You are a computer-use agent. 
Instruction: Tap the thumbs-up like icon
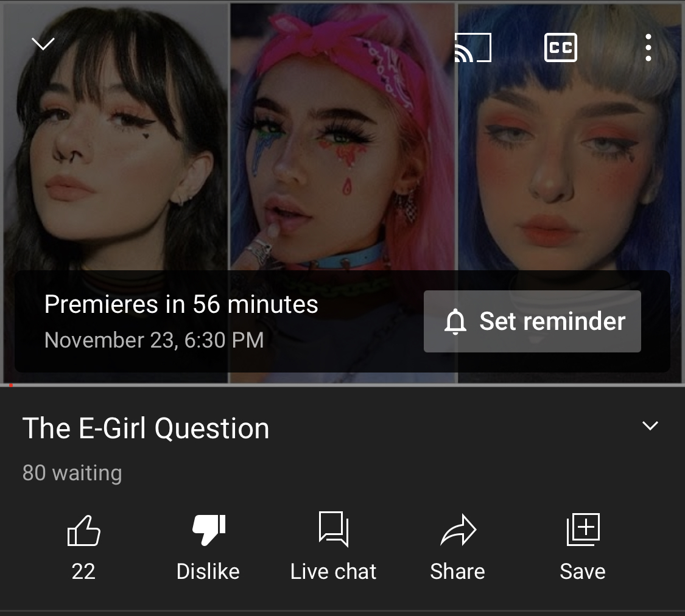[83, 530]
